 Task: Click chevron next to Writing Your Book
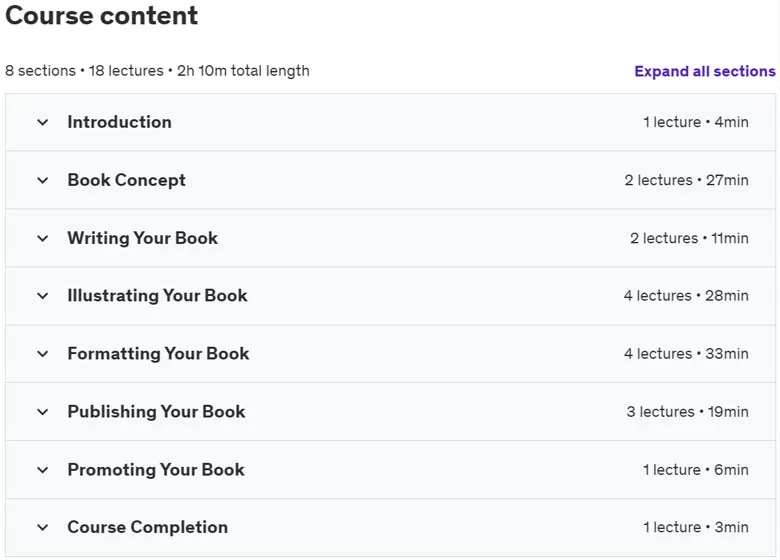[x=43, y=239]
